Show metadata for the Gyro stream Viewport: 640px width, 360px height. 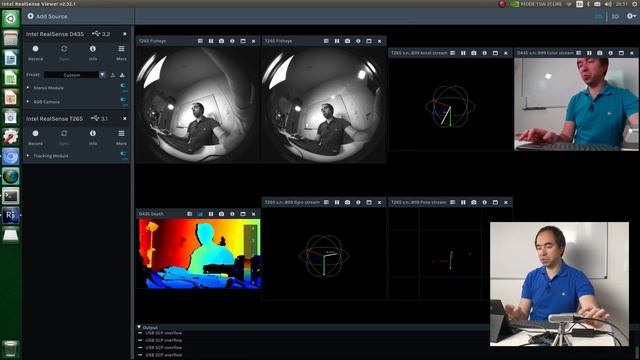click(326, 202)
